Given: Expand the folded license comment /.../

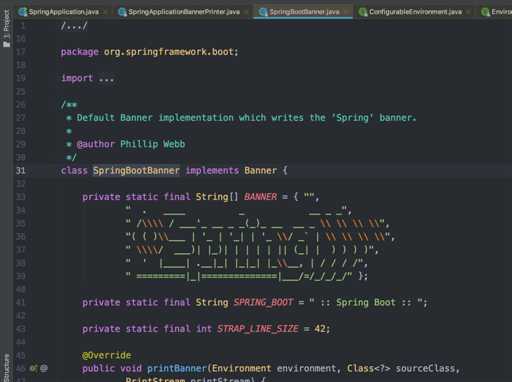Looking at the screenshot, I should click(x=74, y=26).
